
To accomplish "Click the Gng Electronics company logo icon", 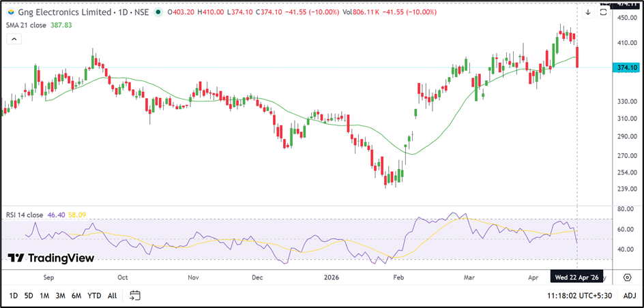I will (10, 12).
